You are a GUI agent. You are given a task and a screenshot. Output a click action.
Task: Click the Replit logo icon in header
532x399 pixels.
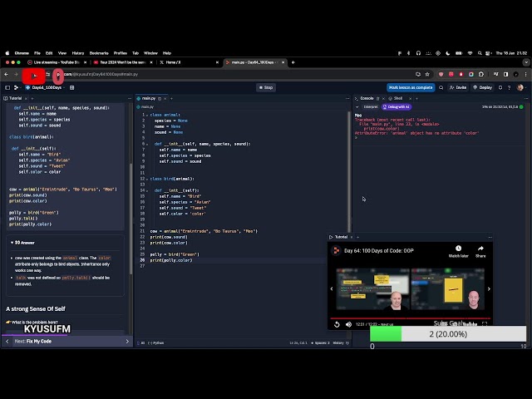tap(16, 87)
